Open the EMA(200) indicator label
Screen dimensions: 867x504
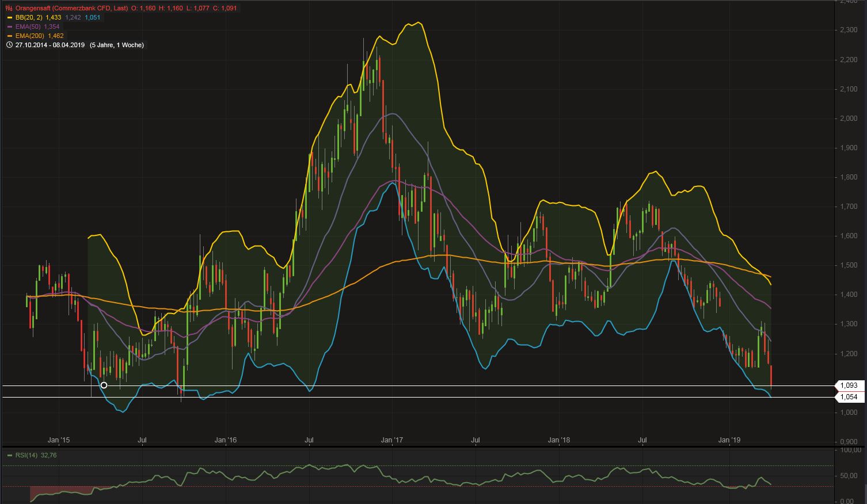[30, 36]
